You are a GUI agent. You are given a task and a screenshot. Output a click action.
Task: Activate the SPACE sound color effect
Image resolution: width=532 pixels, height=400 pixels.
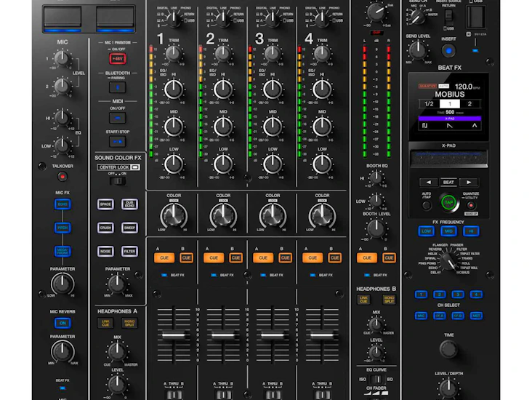coord(105,204)
